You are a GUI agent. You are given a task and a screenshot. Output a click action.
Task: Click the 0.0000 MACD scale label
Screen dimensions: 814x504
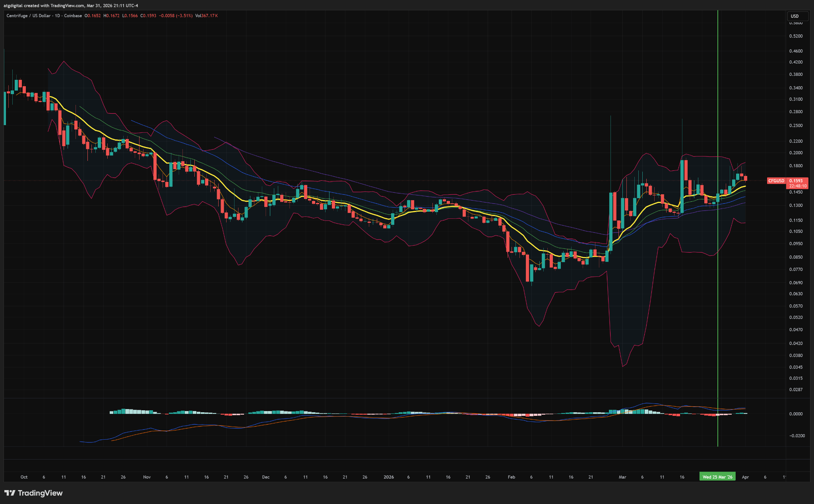click(796, 414)
